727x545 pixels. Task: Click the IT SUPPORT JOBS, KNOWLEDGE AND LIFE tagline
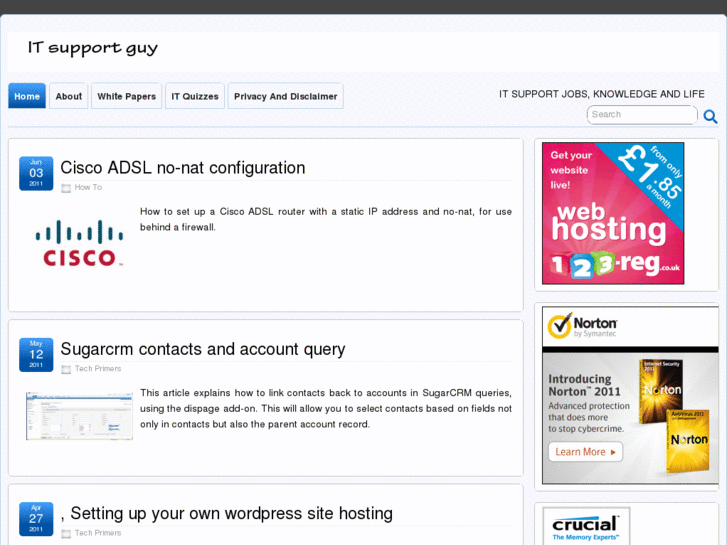click(x=602, y=94)
